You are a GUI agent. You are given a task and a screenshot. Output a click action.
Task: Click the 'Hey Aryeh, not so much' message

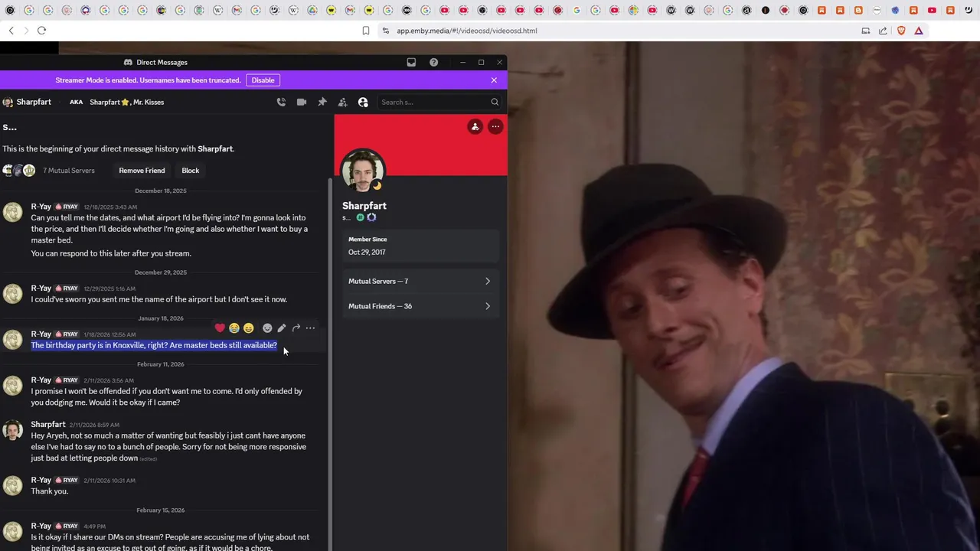pyautogui.click(x=168, y=447)
